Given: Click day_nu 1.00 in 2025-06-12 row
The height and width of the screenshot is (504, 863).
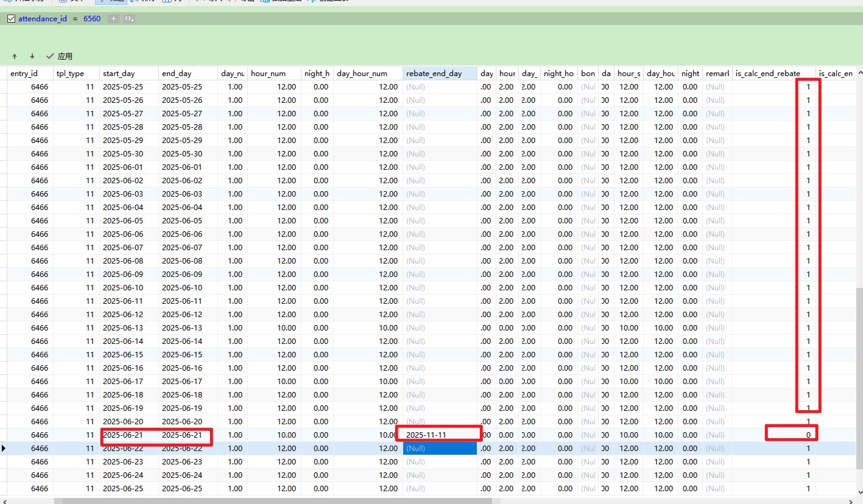Looking at the screenshot, I should coord(233,314).
